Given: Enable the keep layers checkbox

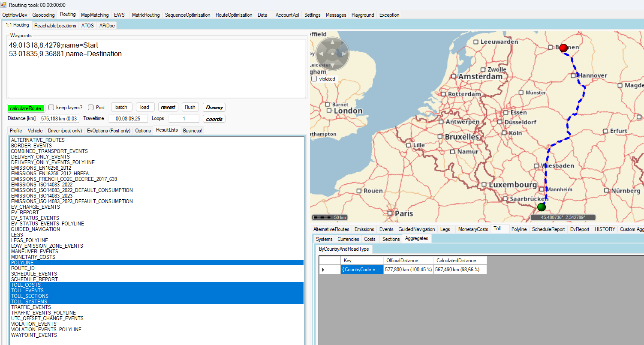Looking at the screenshot, I should [51, 108].
